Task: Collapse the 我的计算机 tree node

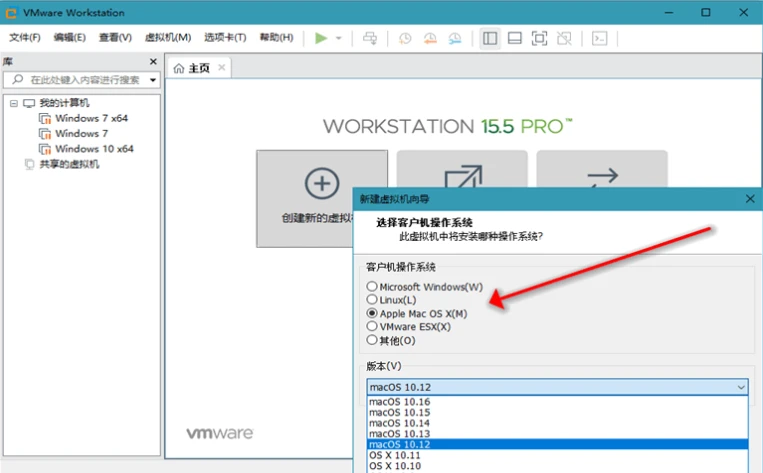Action: (14, 103)
